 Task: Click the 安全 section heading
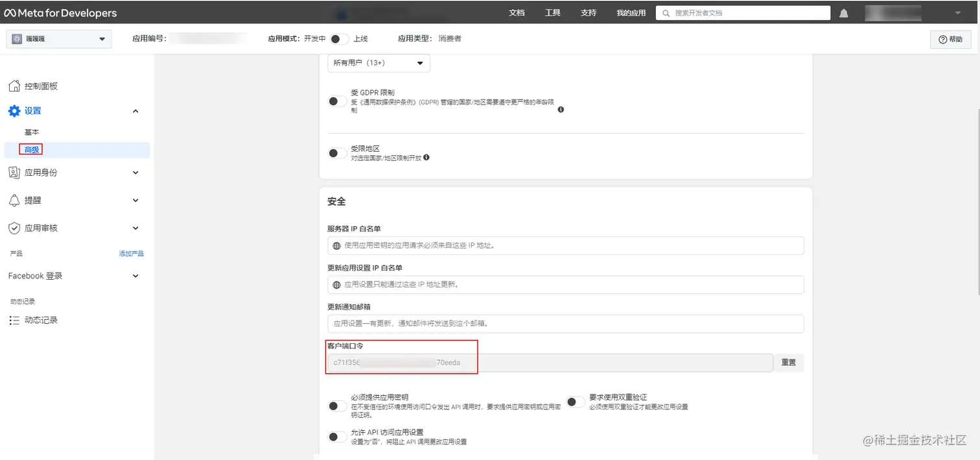(337, 202)
